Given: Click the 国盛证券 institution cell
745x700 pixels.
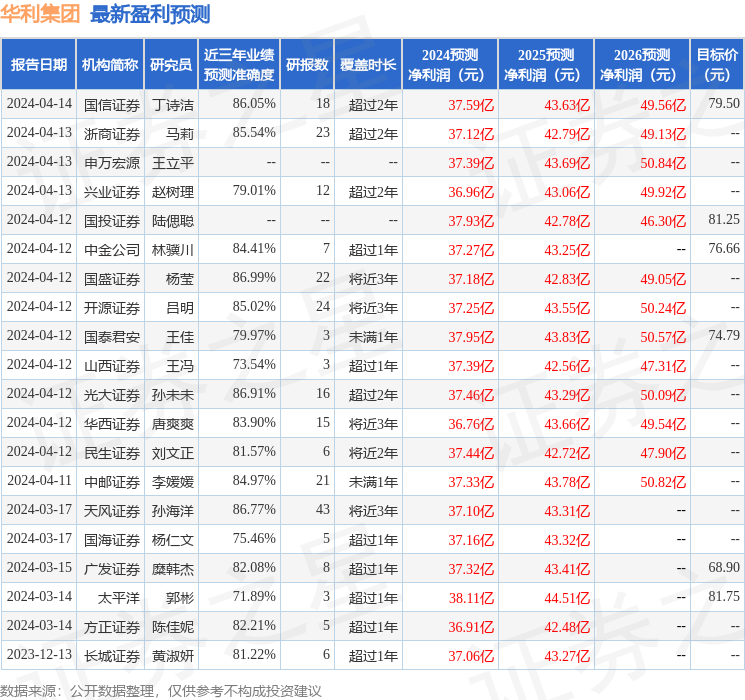Looking at the screenshot, I should tap(112, 278).
